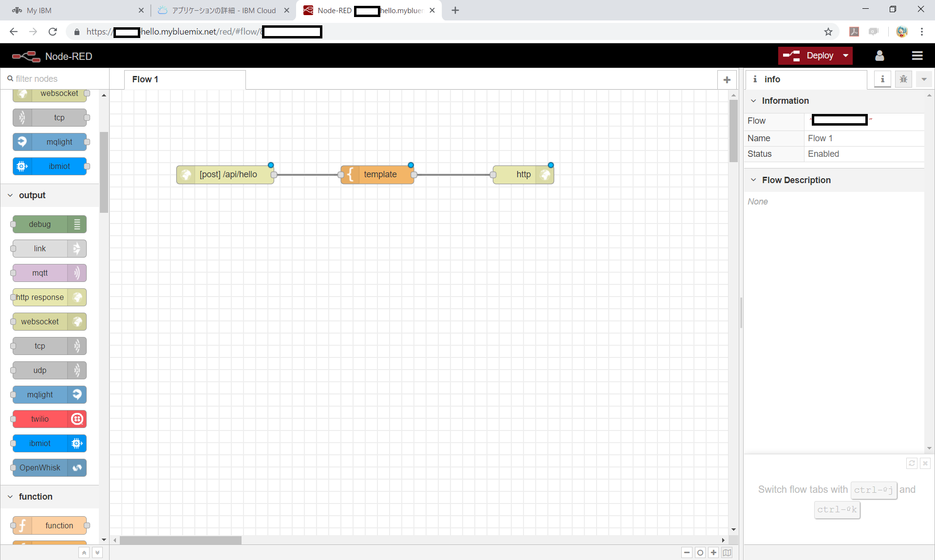The image size is (935, 560).
Task: Refresh the info panel
Action: pyautogui.click(x=912, y=463)
